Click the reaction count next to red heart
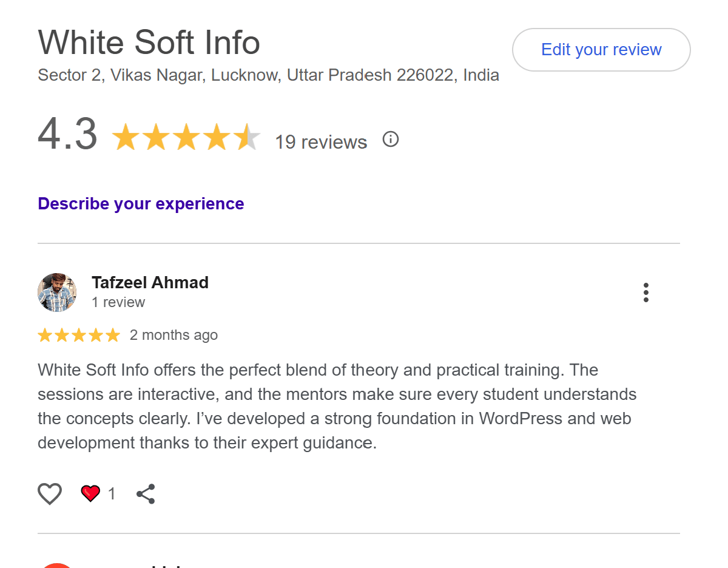The height and width of the screenshot is (568, 728). pyautogui.click(x=112, y=494)
